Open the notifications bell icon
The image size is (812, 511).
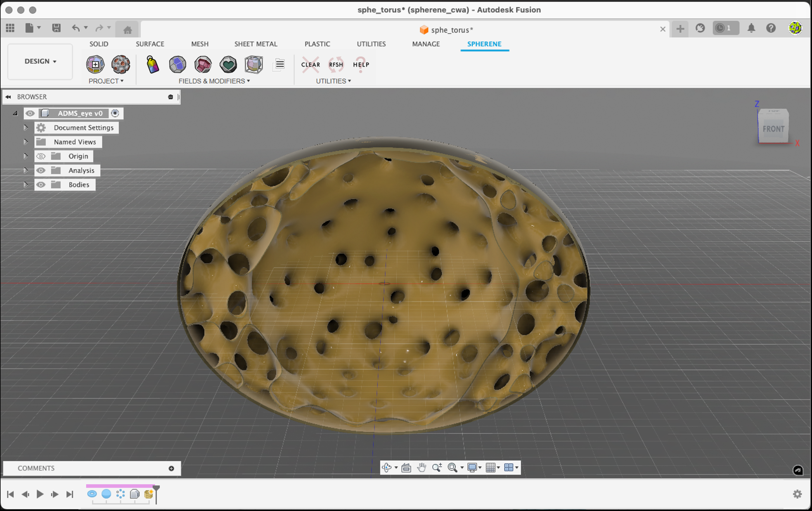751,28
